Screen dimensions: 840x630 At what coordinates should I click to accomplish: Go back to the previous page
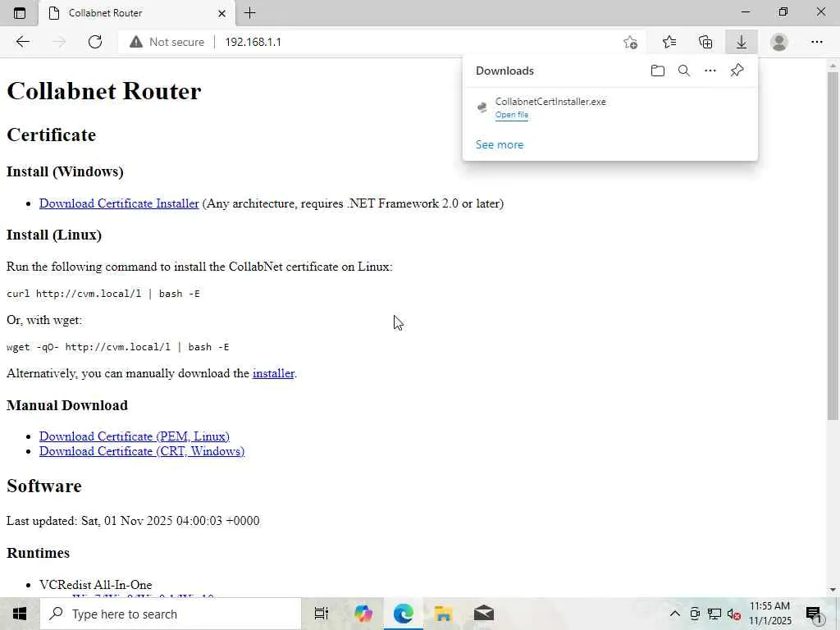click(x=22, y=42)
